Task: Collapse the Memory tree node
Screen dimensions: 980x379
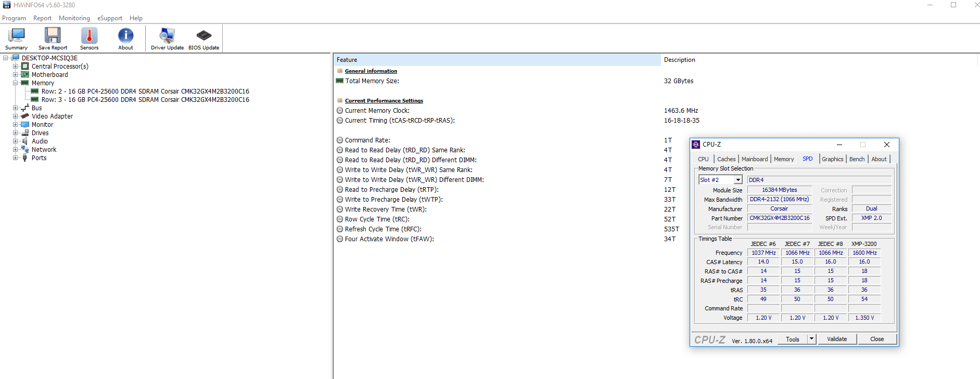Action: tap(16, 83)
